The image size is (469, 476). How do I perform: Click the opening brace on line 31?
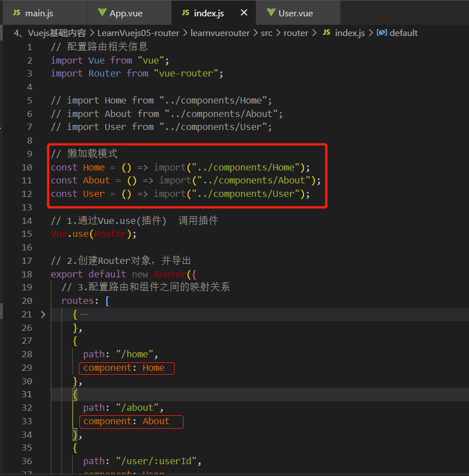tap(75, 394)
